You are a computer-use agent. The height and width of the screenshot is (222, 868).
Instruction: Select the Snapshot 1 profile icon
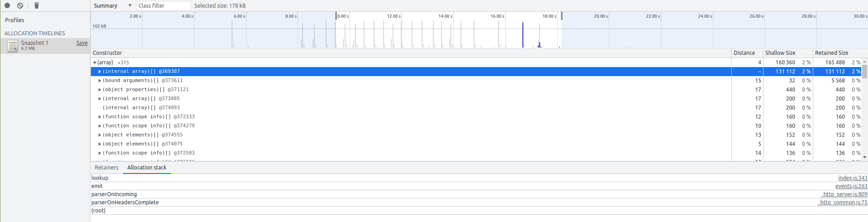tap(13, 45)
